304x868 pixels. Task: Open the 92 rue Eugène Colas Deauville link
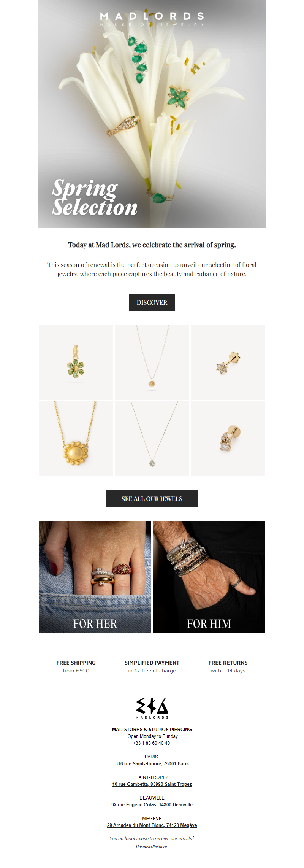152,805
